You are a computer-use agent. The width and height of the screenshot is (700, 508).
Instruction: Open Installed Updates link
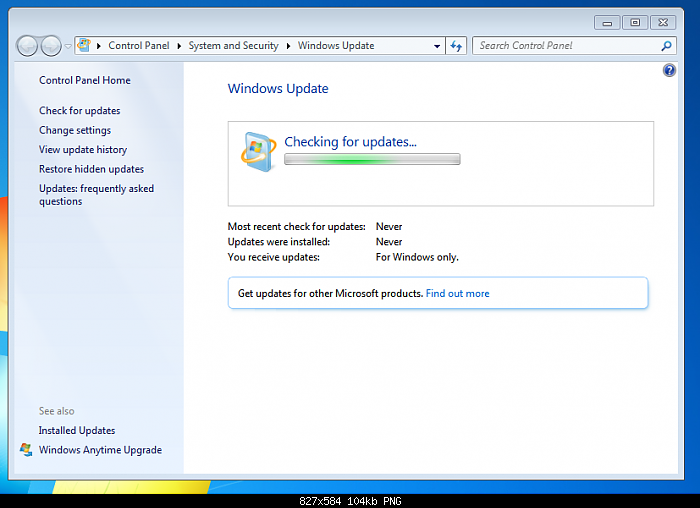coord(77,430)
